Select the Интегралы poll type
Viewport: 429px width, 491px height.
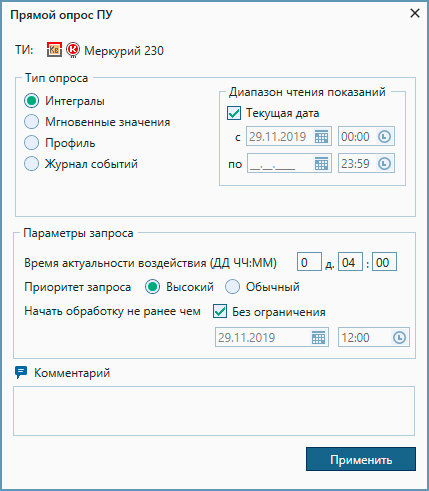tap(32, 101)
